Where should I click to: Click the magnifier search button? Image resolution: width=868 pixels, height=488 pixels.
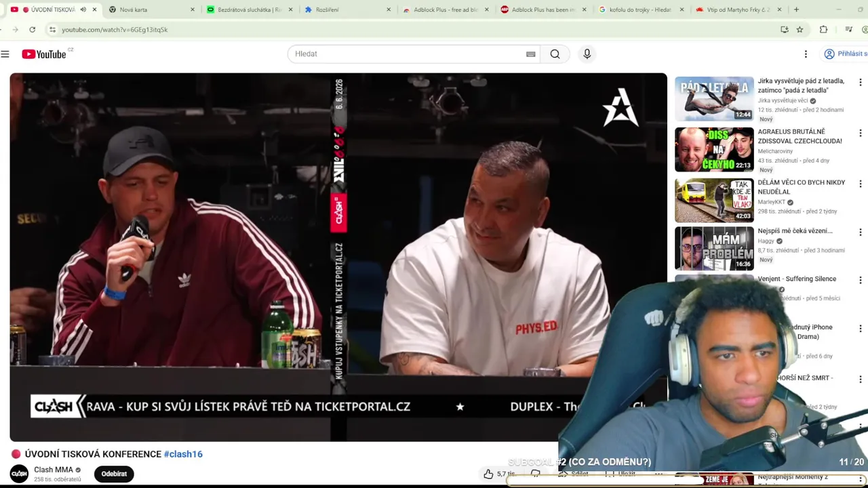coord(555,54)
